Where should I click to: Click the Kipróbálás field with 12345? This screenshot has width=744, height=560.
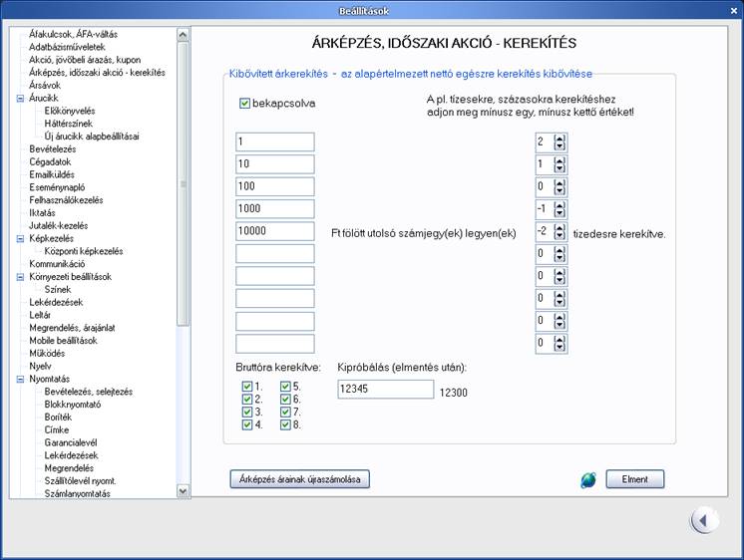click(385, 389)
